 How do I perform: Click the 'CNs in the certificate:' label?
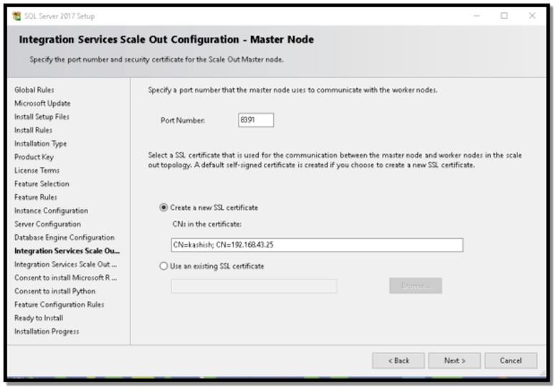coord(207,224)
